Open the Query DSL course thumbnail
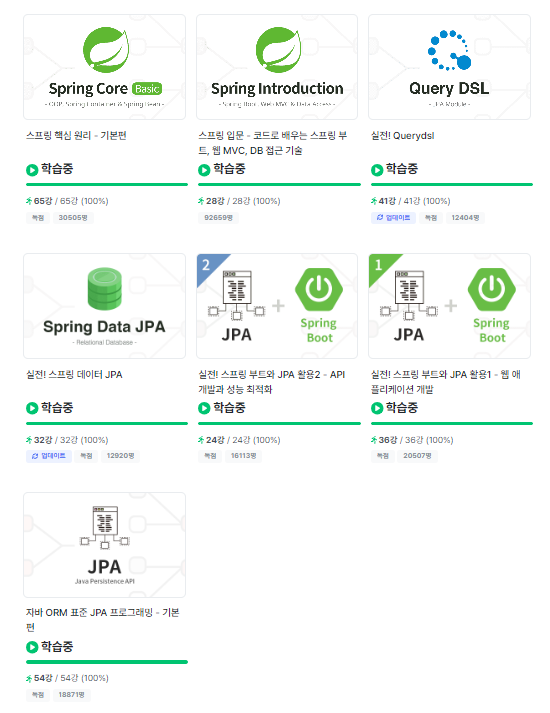550x713 pixels. click(449, 67)
